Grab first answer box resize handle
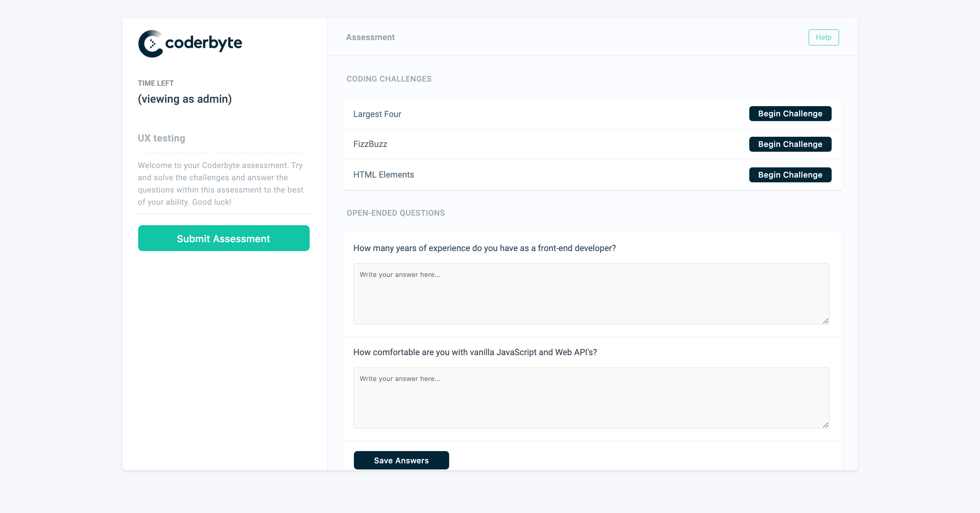 click(x=825, y=321)
